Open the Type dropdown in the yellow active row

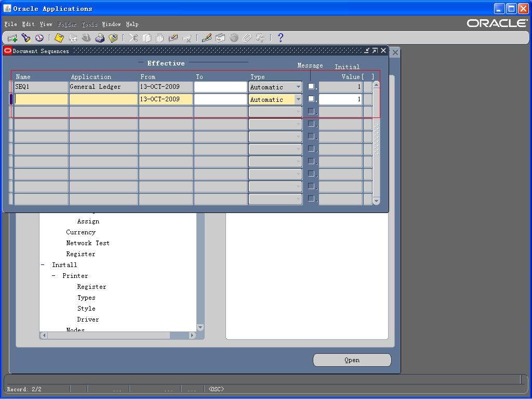click(298, 99)
